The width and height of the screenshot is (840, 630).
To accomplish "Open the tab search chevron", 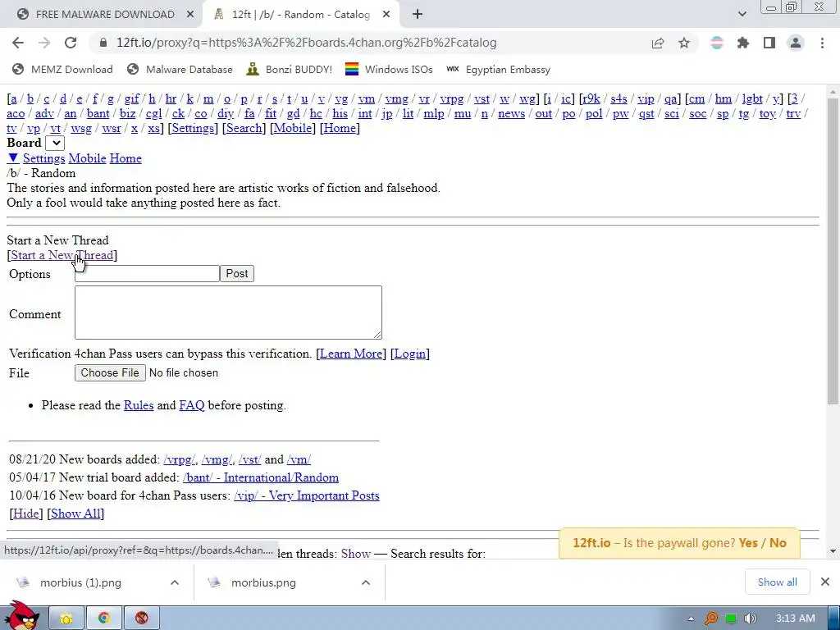I will click(742, 14).
